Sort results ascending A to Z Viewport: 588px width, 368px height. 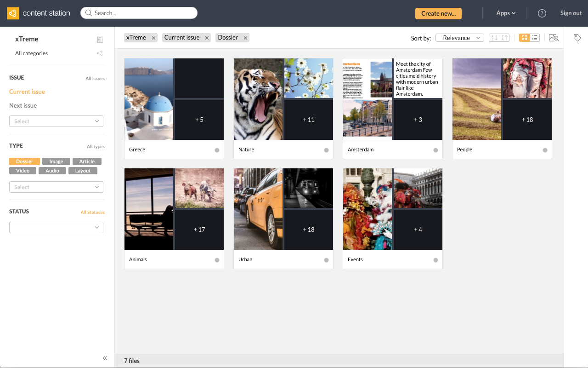[495, 37]
